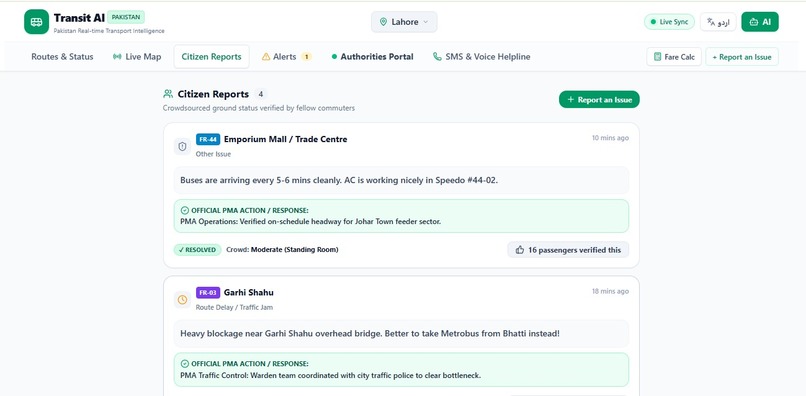This screenshot has width=806, height=396.
Task: Click the Alerts count badge showing 1
Action: tap(306, 57)
